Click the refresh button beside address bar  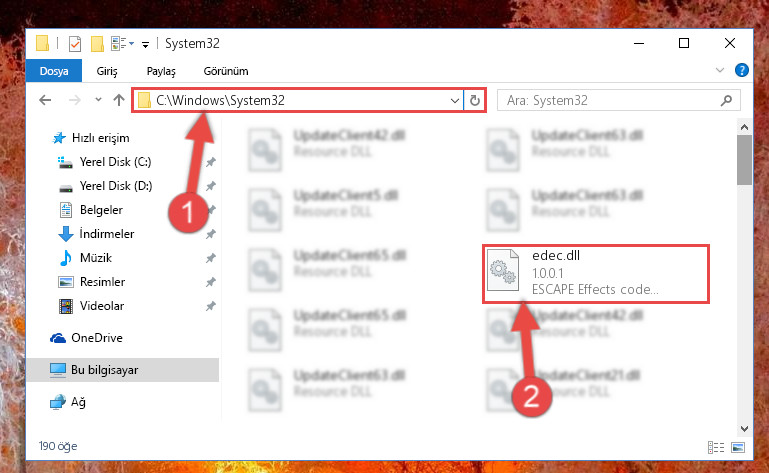(474, 101)
